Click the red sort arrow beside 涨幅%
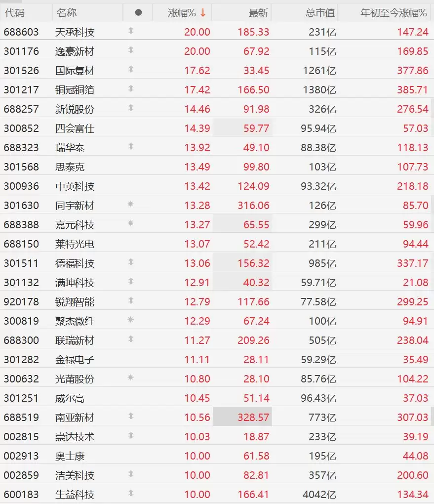 click(x=203, y=13)
